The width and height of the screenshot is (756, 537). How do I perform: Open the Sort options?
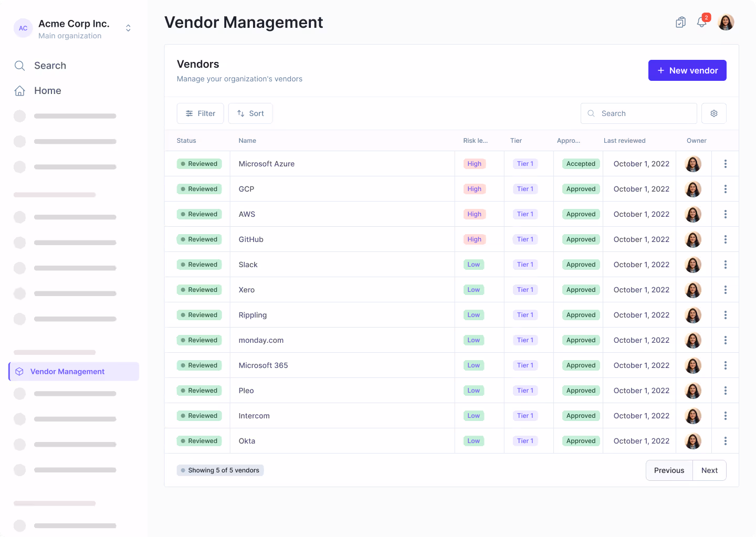[x=250, y=113]
